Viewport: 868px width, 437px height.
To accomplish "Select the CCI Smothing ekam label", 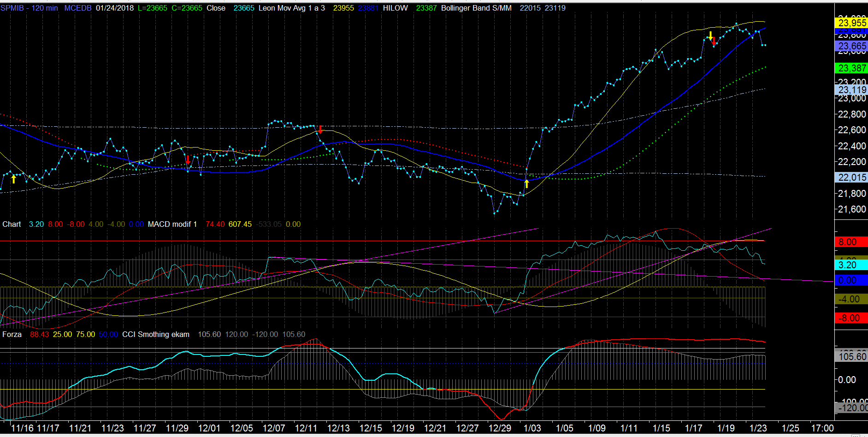I will pyautogui.click(x=156, y=334).
